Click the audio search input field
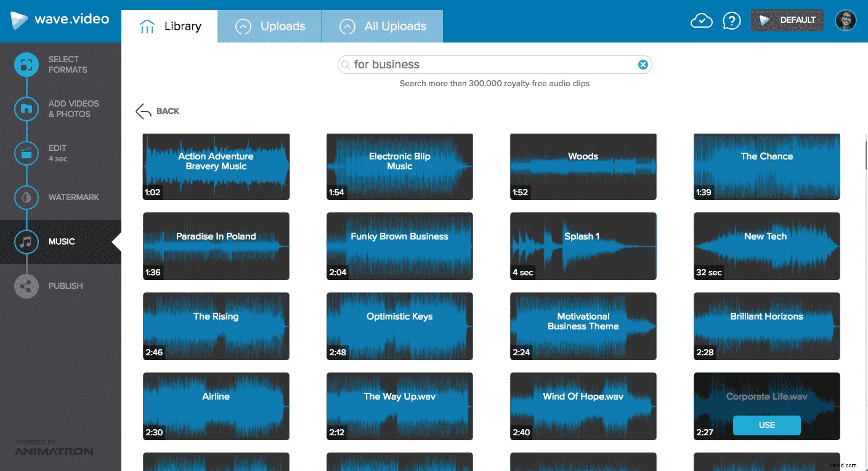 (x=493, y=65)
